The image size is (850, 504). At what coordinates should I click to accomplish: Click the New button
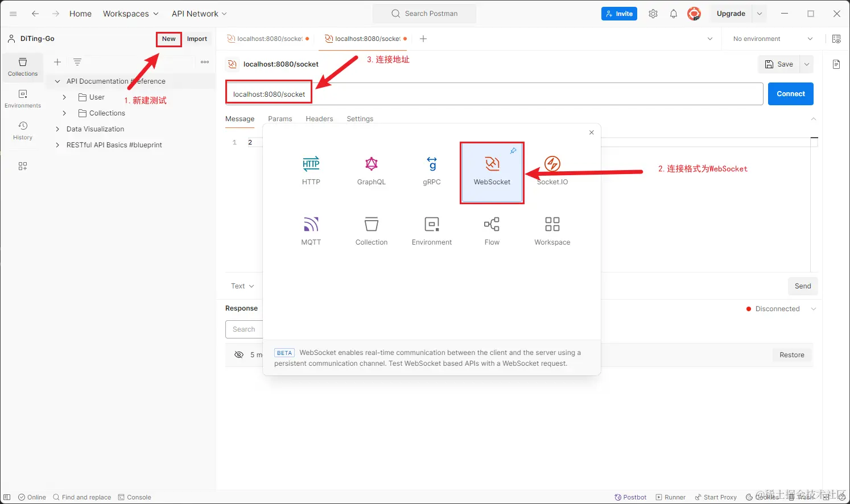coord(169,39)
